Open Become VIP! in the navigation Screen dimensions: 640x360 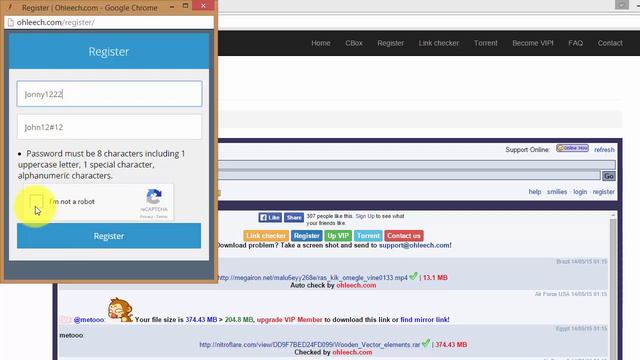533,43
